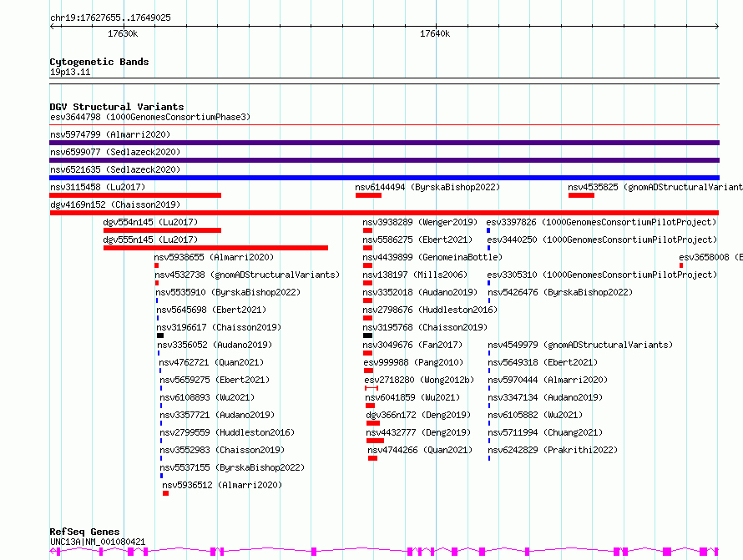Screen dimensions: 743x560
Task: Open nsv3938289 (Wenger2019) variant
Action: 420,222
